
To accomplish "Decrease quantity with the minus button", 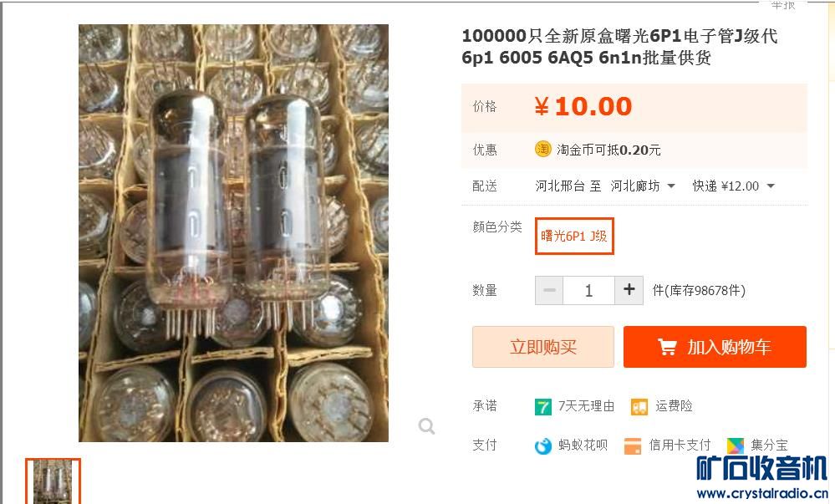I will point(549,290).
